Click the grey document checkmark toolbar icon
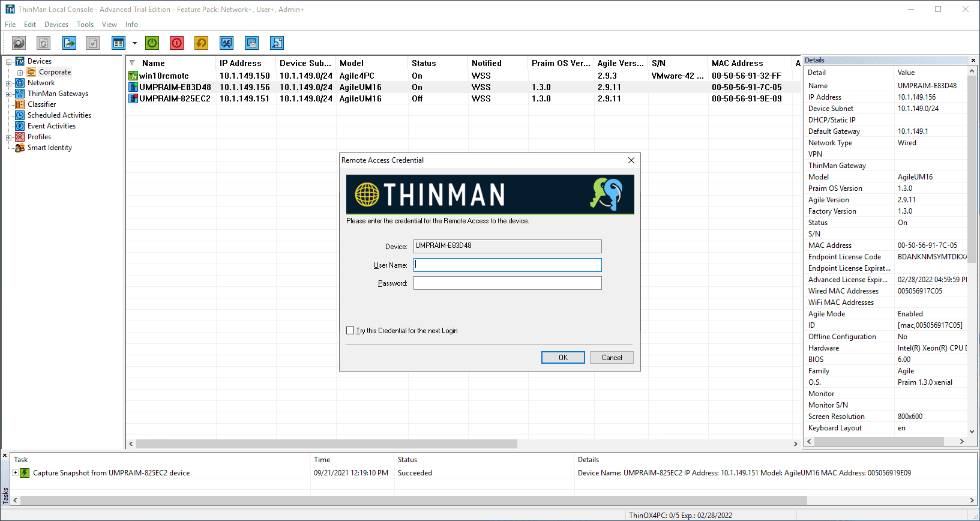 point(92,43)
